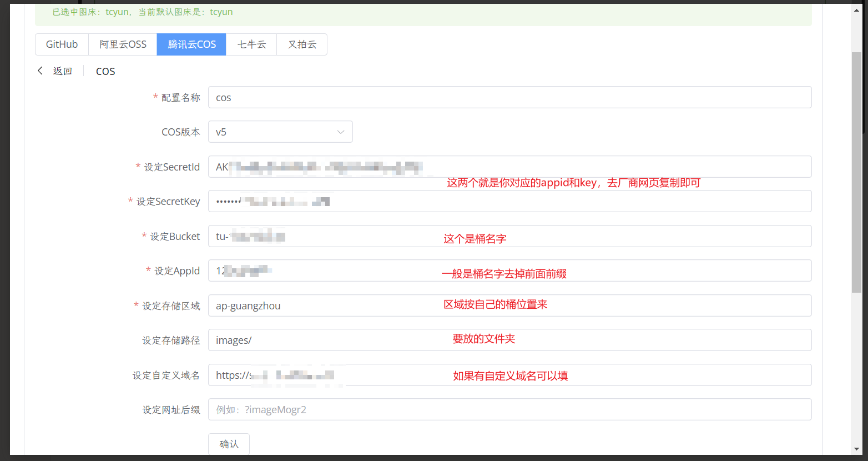Screen dimensions: 868x461
Task: Click the 设定Bucket label
Action: 175,237
